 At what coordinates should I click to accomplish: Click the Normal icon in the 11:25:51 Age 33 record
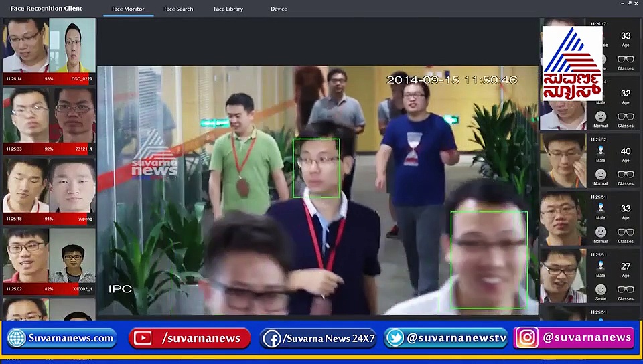601,232
